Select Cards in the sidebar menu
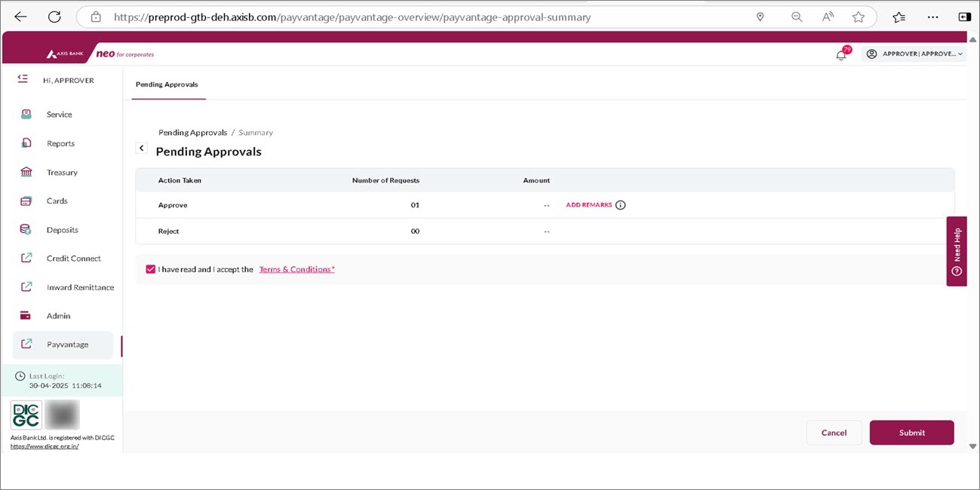Viewport: 980px width, 490px height. 57,201
